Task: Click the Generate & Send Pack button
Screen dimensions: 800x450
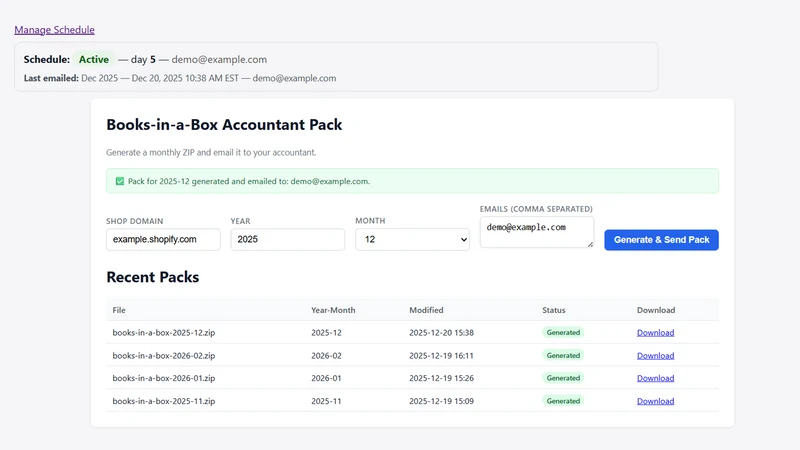Action: [661, 240]
